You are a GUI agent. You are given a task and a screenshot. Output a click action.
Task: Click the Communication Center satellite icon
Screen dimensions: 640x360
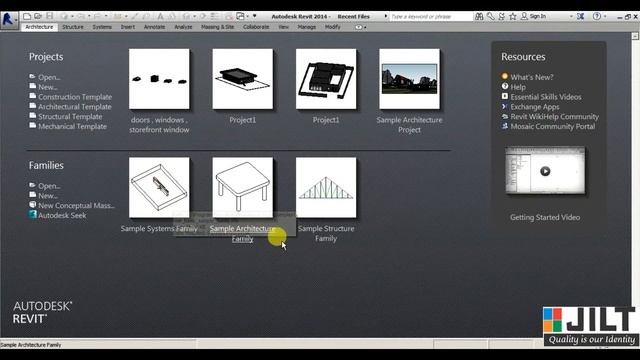(501, 16)
